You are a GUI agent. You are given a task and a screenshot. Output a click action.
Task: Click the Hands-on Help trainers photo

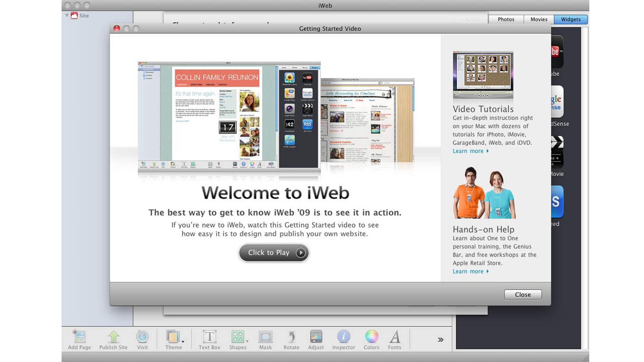[484, 193]
